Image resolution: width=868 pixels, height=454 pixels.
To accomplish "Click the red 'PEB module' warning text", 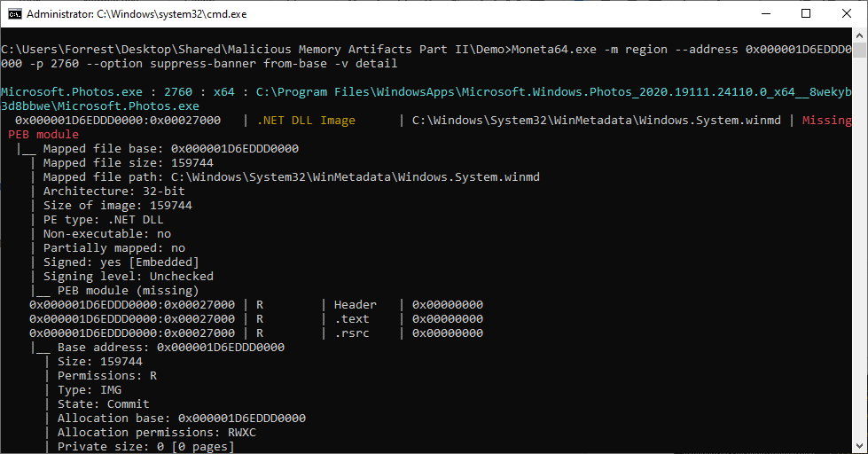I will tap(43, 135).
